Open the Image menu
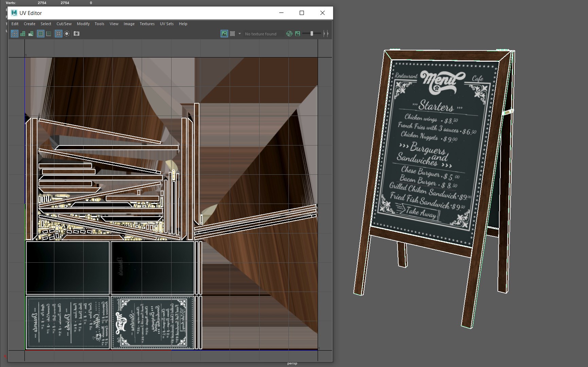This screenshot has height=367, width=588. pyautogui.click(x=129, y=24)
